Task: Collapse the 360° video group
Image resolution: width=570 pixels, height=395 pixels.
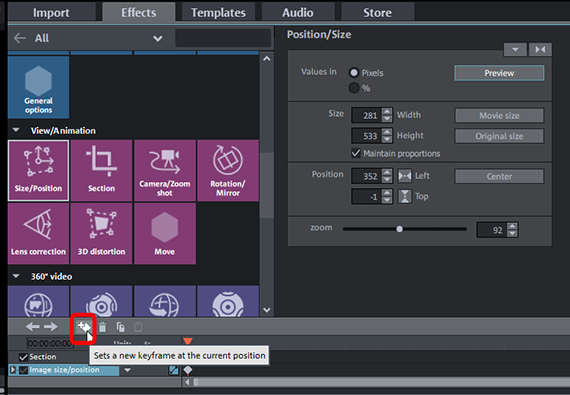Action: point(16,276)
